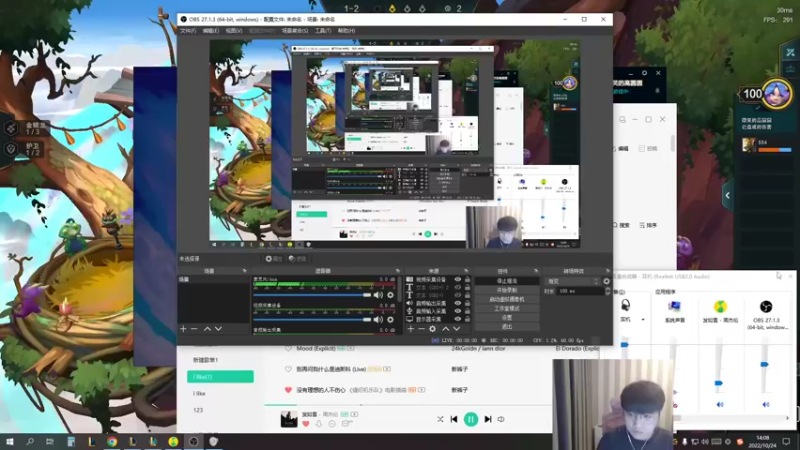The height and width of the screenshot is (450, 800).
Task: Remove the selected source in OBS
Action: point(421,329)
